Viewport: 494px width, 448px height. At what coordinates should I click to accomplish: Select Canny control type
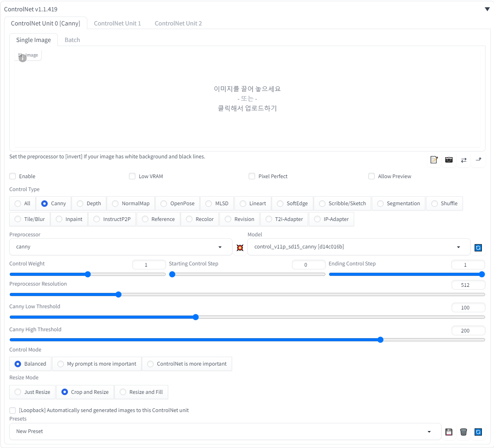pos(54,204)
